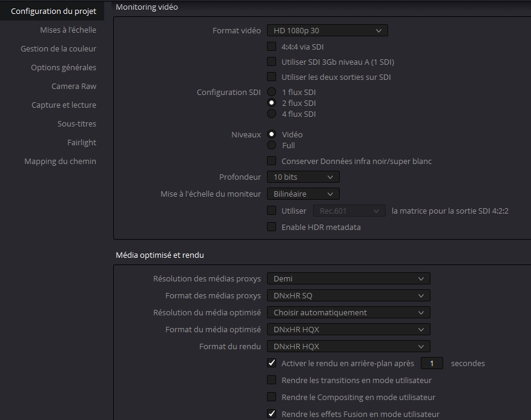Check Rendre les transitions en mode utilisateur
The width and height of the screenshot is (531, 420).
[x=272, y=380]
